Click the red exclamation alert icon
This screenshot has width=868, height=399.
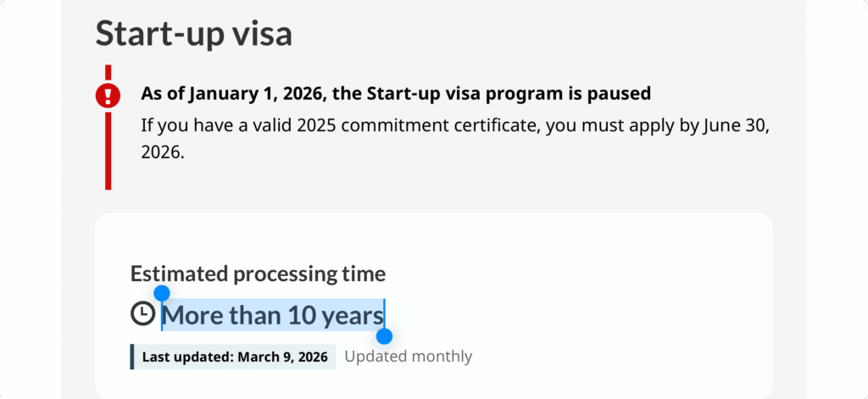(108, 95)
